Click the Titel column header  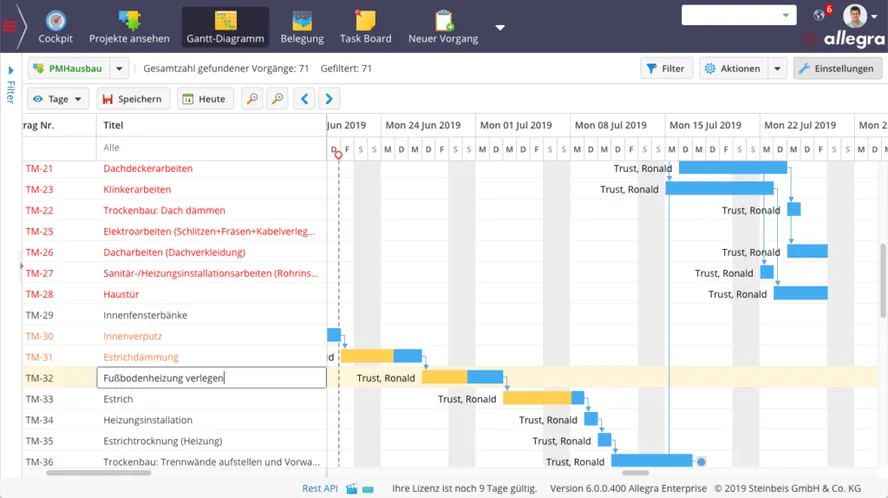click(x=211, y=125)
